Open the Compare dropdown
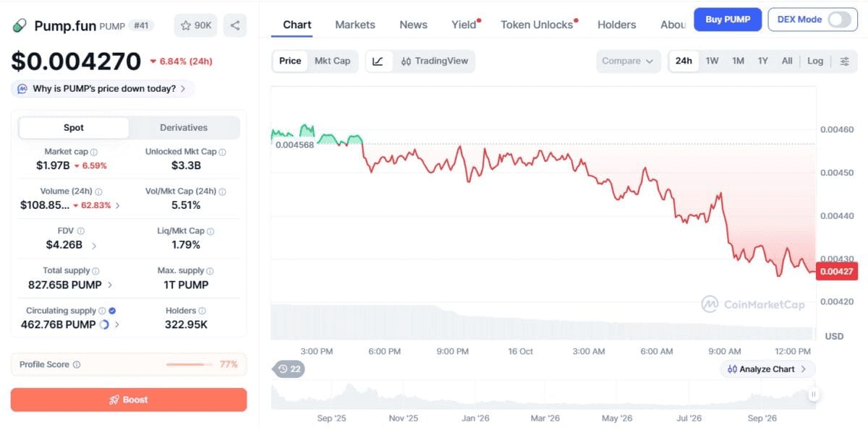The height and width of the screenshot is (430, 868). (628, 61)
